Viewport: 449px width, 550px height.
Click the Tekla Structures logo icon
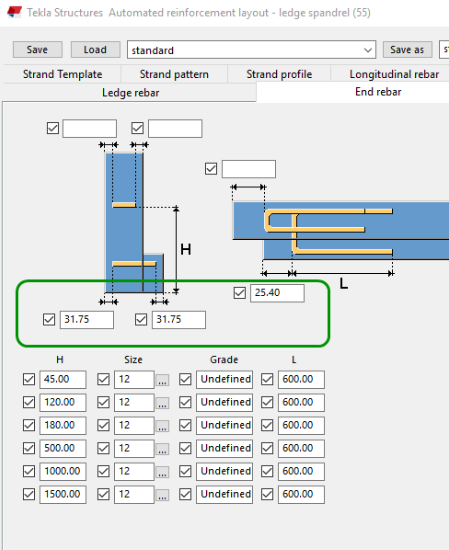[14, 12]
